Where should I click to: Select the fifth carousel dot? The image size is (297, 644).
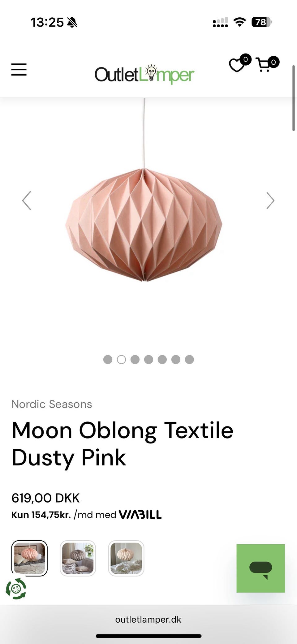[162, 359]
